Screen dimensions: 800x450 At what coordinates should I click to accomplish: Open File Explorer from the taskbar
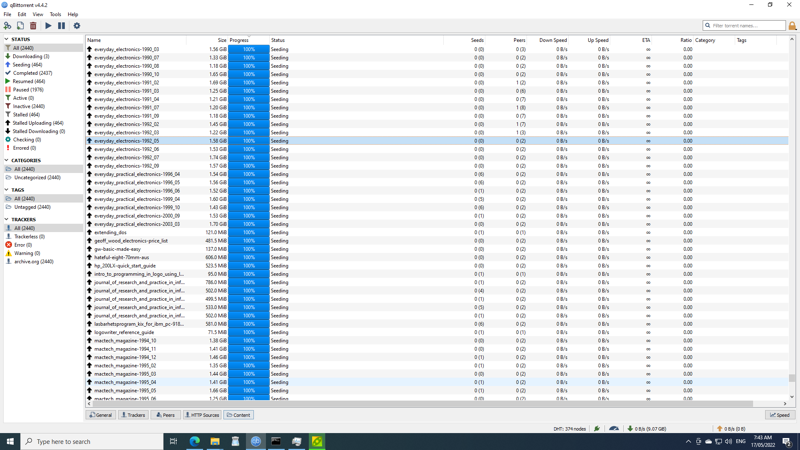(x=215, y=441)
